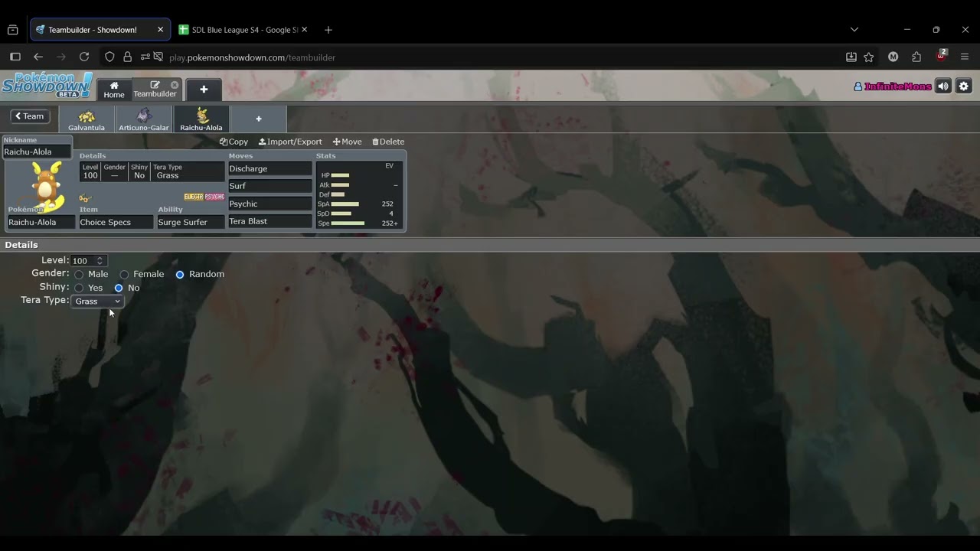Screen dimensions: 980x551
Task: Select Male gender radio button
Action: (x=79, y=275)
